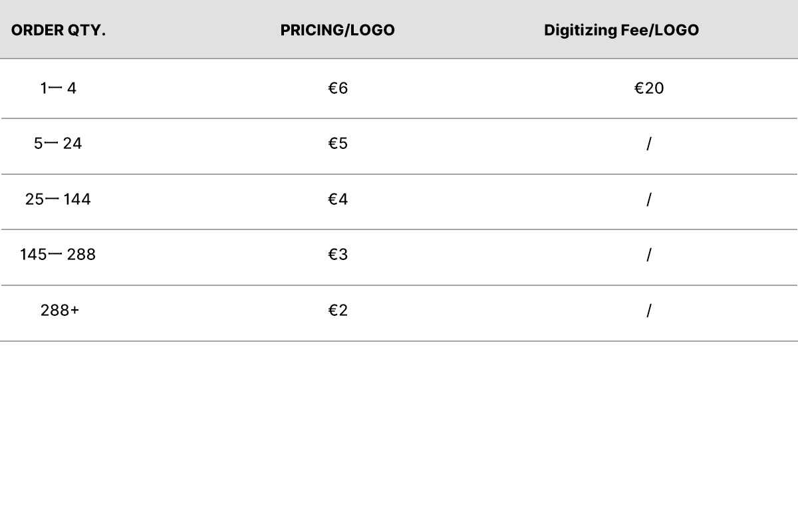
Task: Select the 1–4 order quantity cell
Action: (59, 88)
